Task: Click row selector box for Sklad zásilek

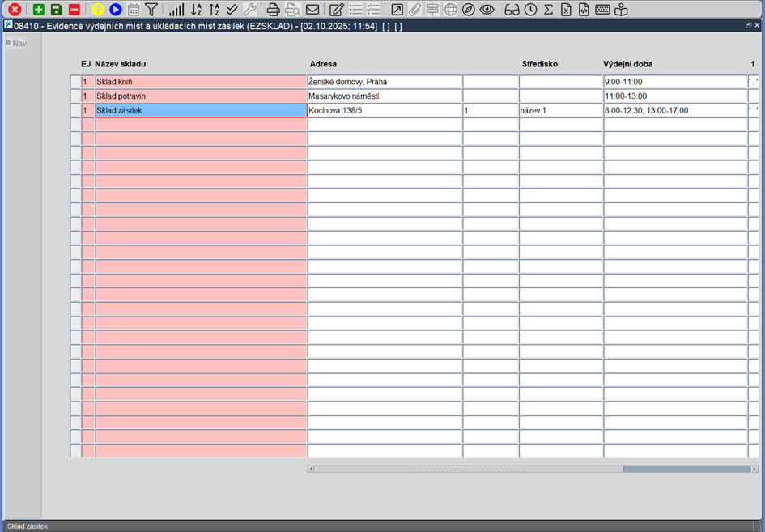Action: 75,110
